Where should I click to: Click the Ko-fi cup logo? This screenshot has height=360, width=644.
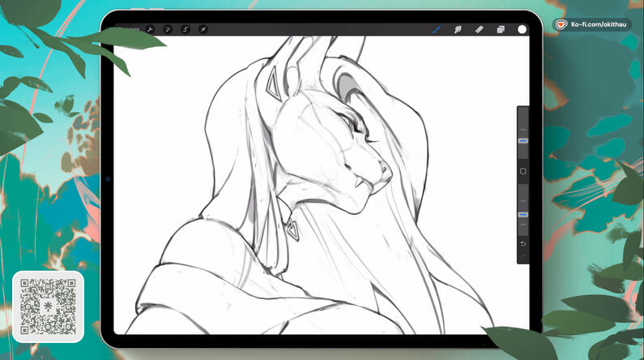561,25
